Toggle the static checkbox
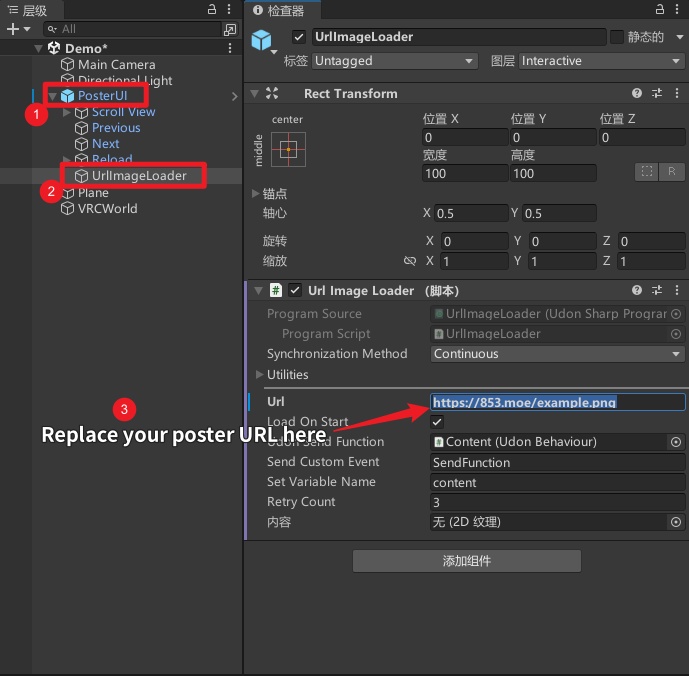689x676 pixels. (x=617, y=37)
